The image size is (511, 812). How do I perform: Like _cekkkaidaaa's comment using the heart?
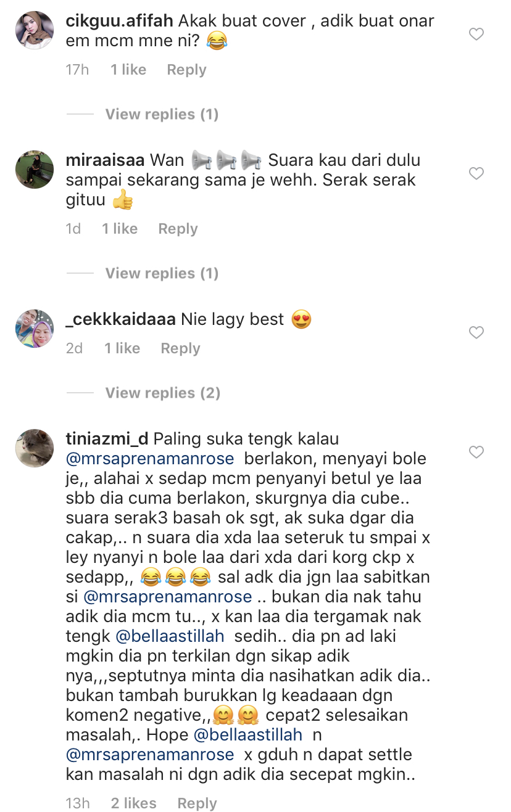tap(476, 333)
